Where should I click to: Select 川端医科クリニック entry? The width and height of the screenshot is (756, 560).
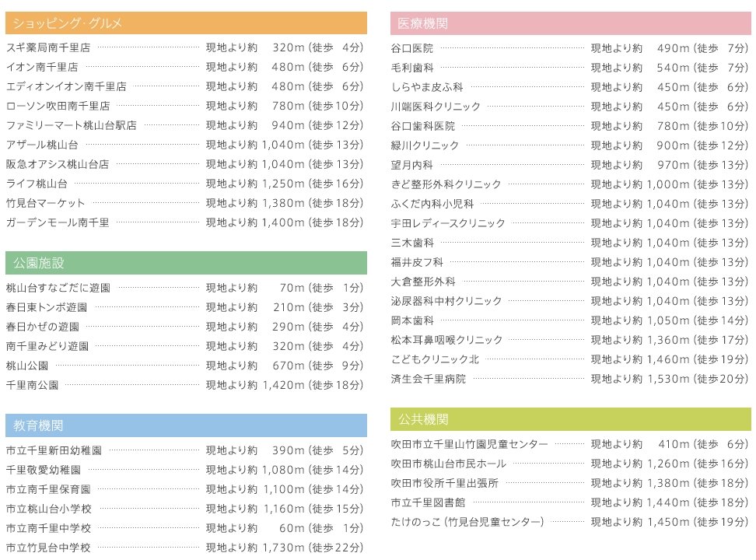coord(436,107)
